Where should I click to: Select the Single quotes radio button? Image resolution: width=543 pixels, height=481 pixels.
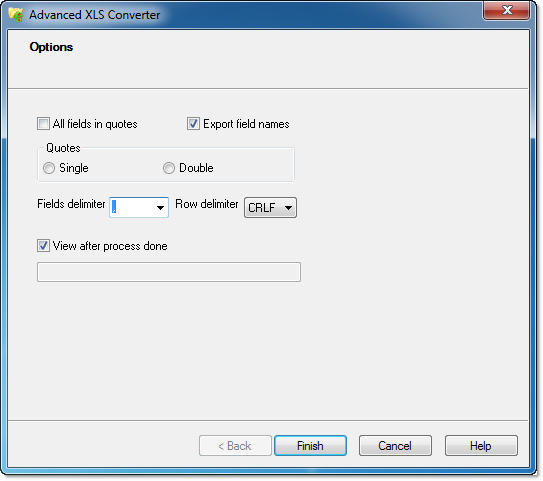[x=49, y=168]
